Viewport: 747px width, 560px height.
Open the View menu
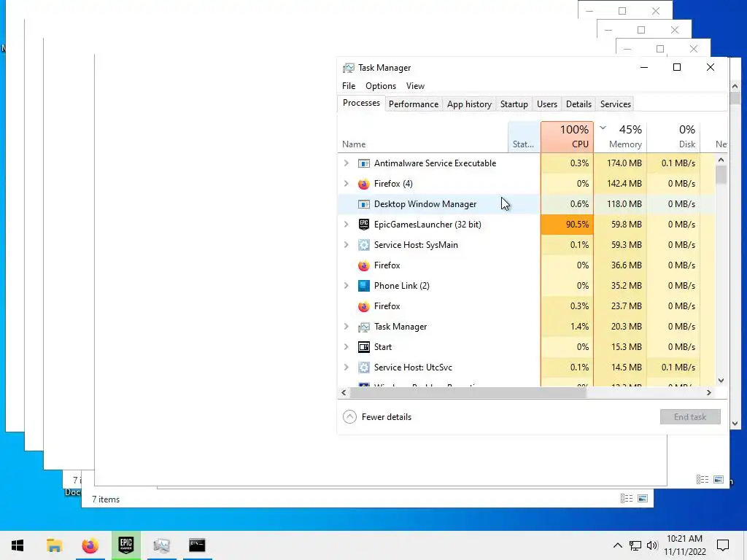[415, 86]
